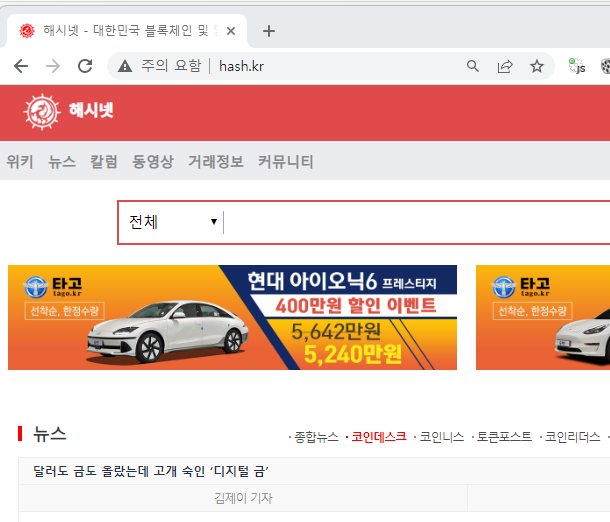The image size is (610, 522).
Task: Open the 뉴스 menu
Action: pos(62,161)
